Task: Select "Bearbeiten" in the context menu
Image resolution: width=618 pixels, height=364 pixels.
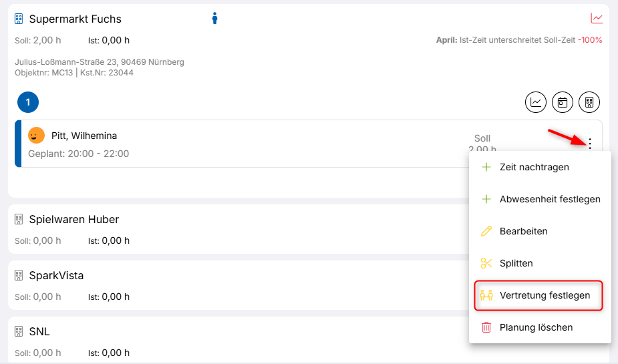Action: point(523,231)
